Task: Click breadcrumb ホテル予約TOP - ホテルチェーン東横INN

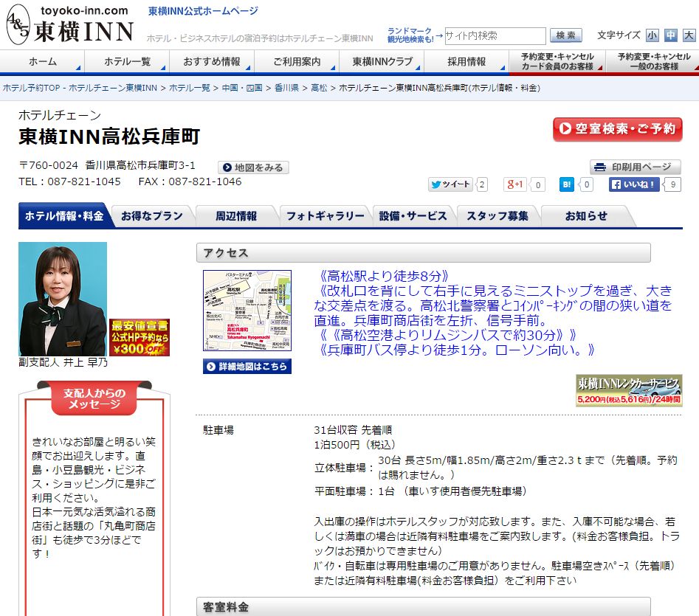Action: [80, 89]
